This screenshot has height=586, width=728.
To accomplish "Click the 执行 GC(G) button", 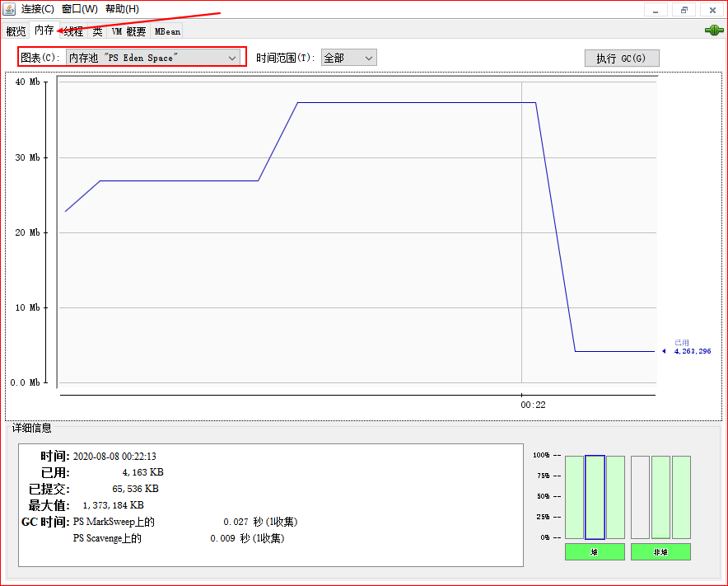I will 622,58.
